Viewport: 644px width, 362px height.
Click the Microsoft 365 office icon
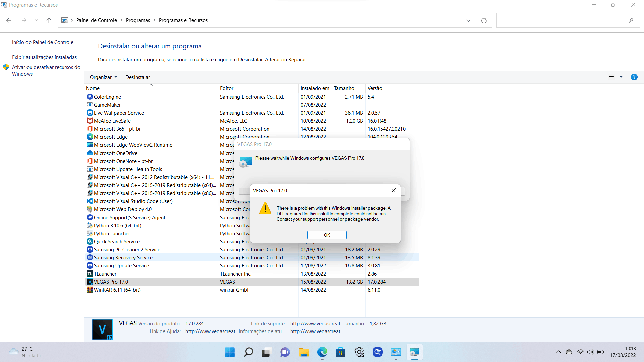click(x=90, y=129)
